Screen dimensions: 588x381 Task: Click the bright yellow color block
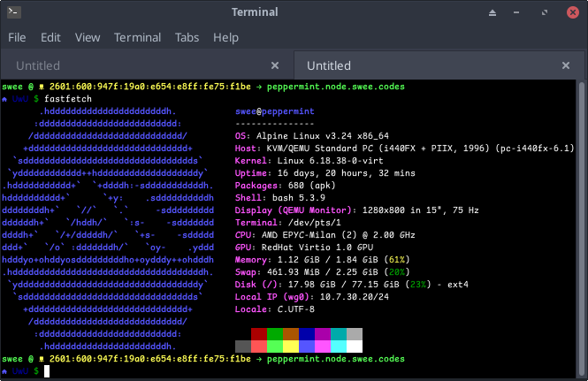pyautogui.click(x=291, y=347)
